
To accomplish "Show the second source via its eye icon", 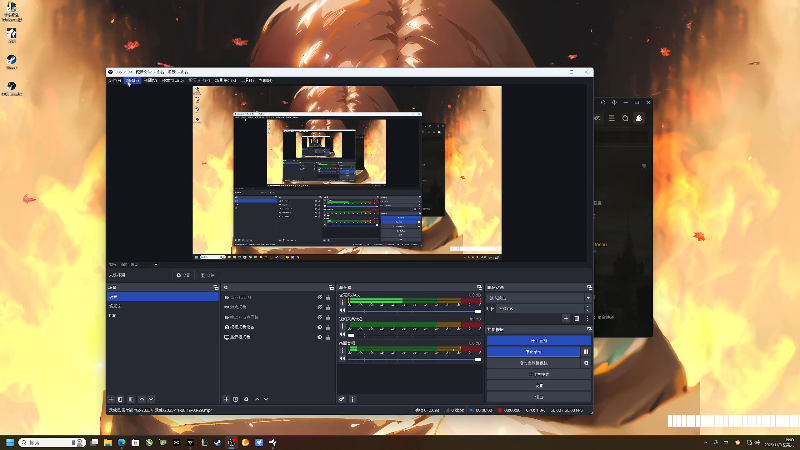I will click(320, 307).
